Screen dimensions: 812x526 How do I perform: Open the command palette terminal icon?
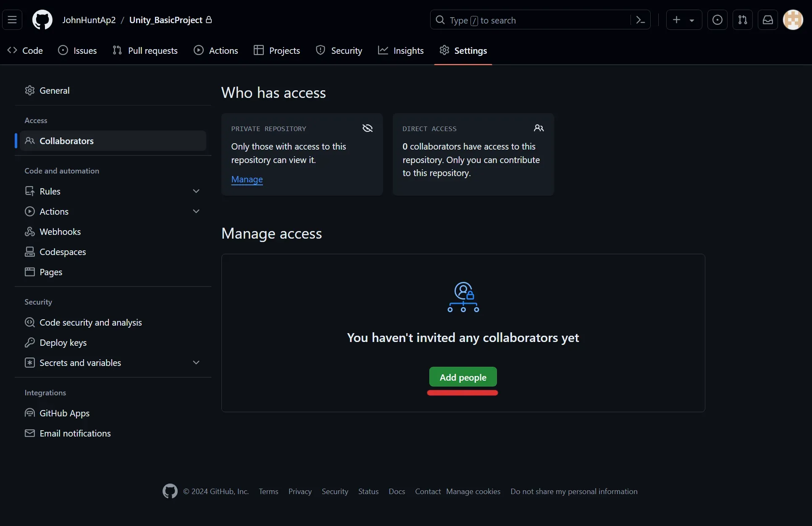coord(640,20)
